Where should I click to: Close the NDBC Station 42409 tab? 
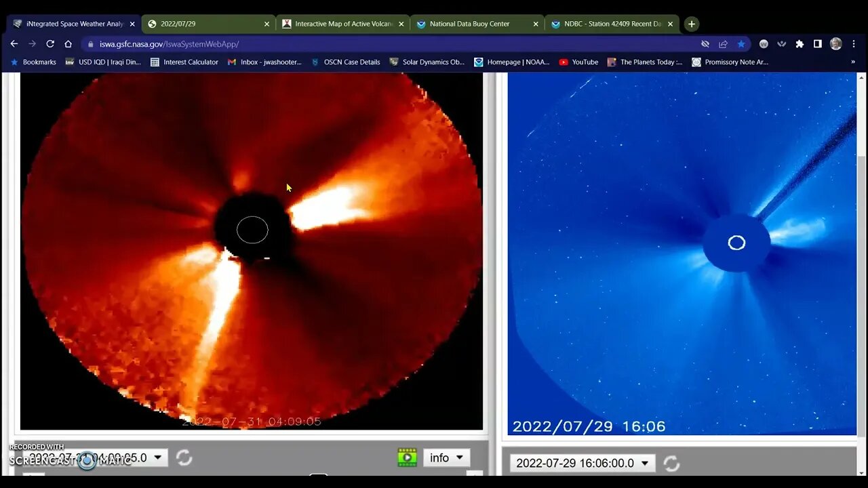click(670, 24)
